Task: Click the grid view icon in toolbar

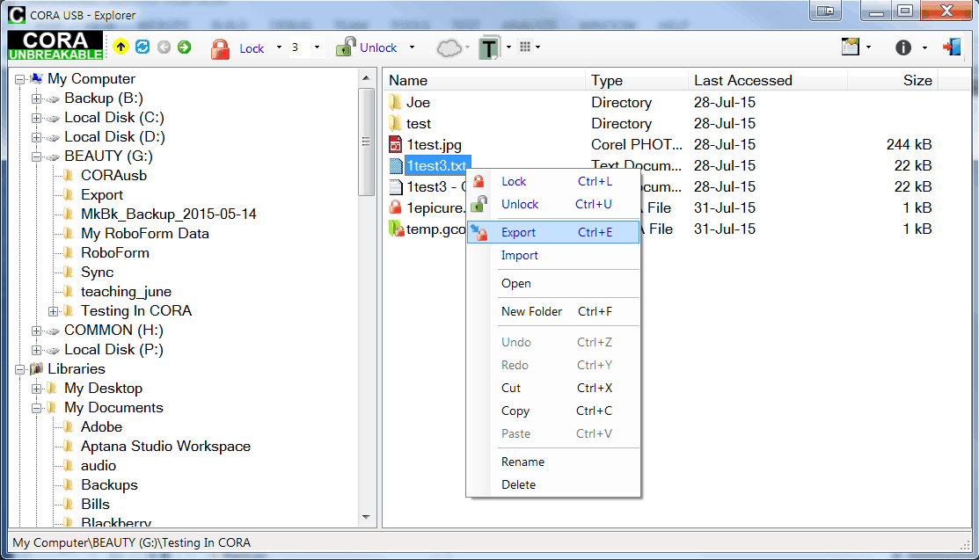Action: [525, 47]
